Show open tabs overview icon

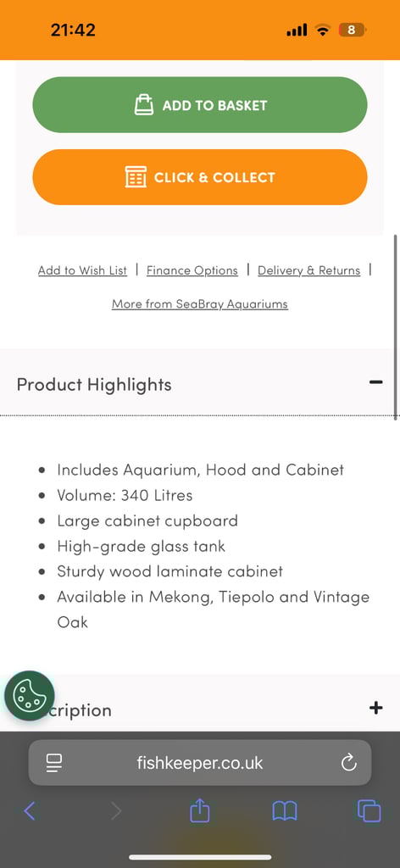369,811
